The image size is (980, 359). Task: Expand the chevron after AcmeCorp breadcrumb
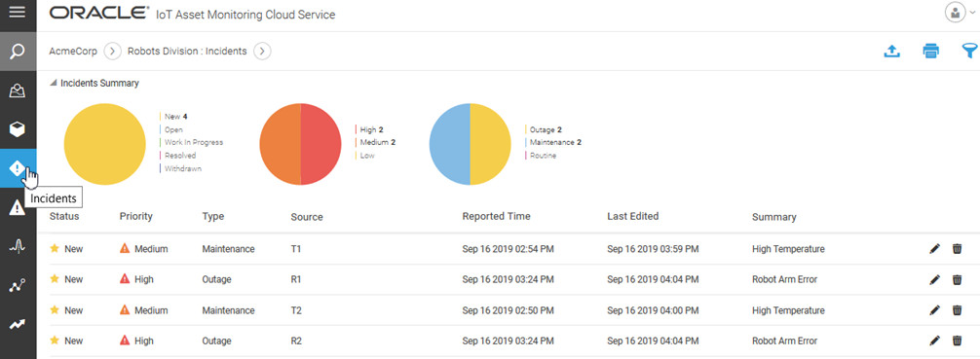[112, 52]
